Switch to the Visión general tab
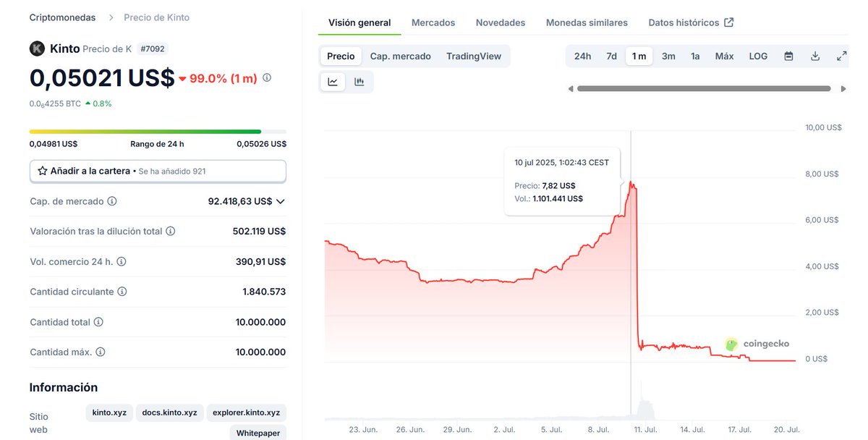868x440 pixels. [359, 22]
